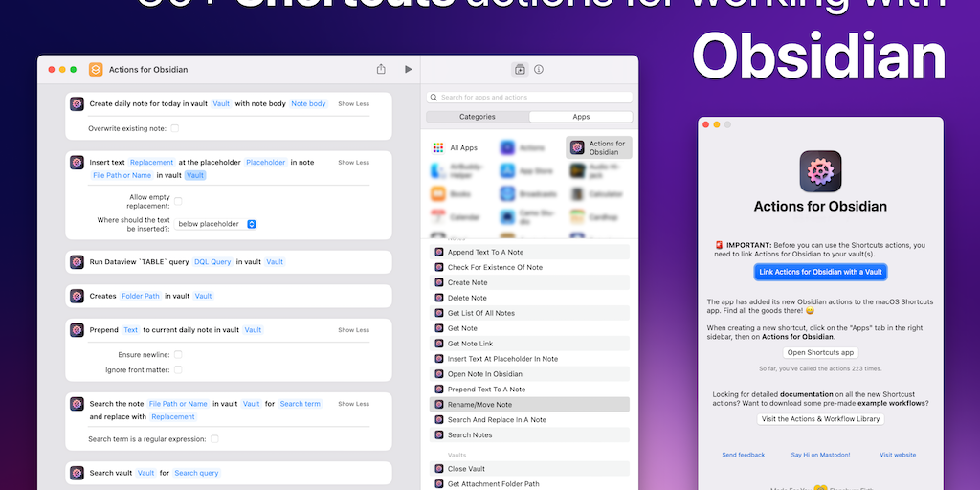This screenshot has height=490, width=980.
Task: Click Link Actions for Obsidian with a Vault
Action: [x=820, y=272]
